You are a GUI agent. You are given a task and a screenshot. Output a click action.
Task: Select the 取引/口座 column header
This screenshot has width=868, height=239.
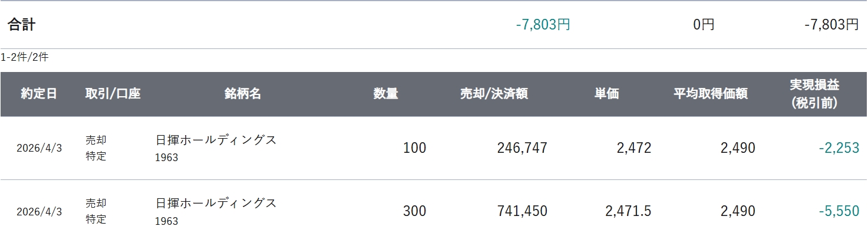pos(113,94)
